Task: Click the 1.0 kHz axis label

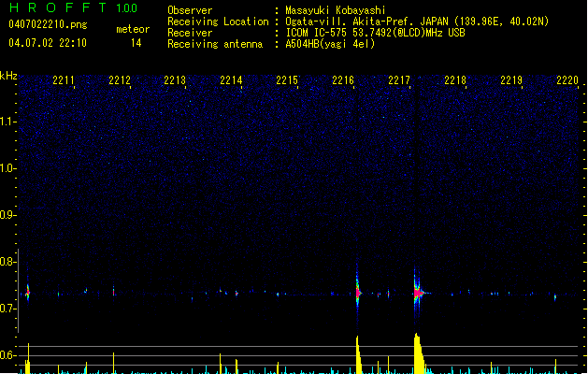Action: point(8,168)
